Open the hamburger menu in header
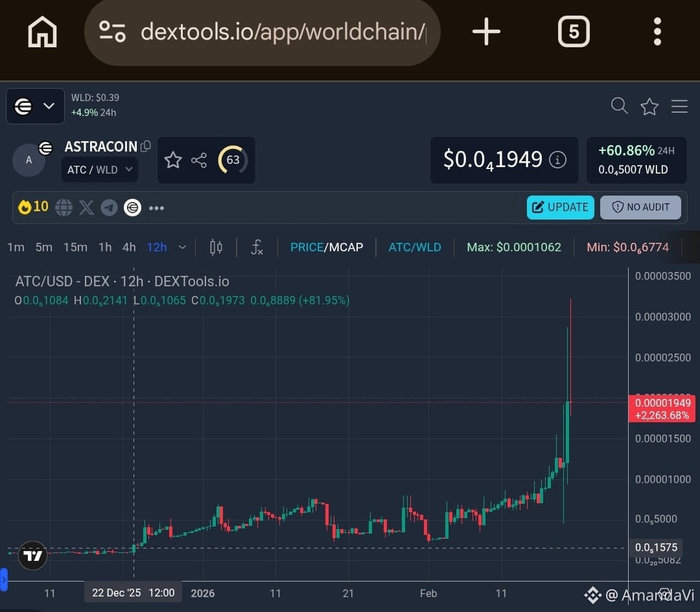The image size is (700, 612). 679,106
